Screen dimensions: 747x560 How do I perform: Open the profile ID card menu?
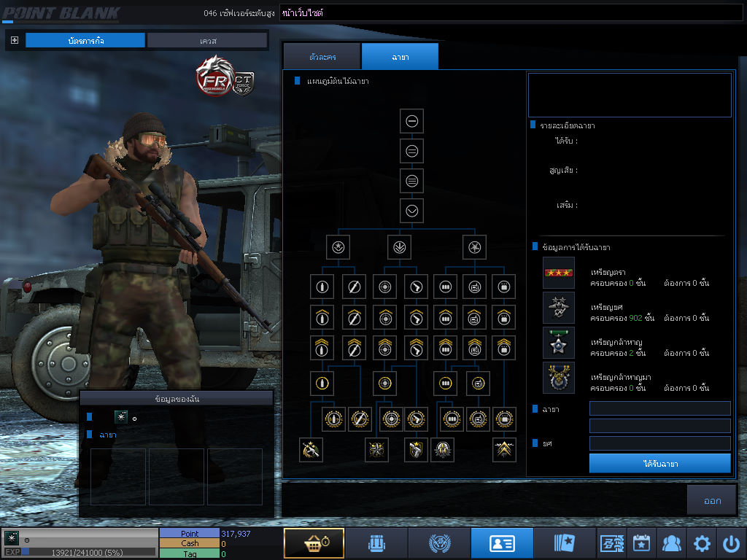[x=502, y=542]
